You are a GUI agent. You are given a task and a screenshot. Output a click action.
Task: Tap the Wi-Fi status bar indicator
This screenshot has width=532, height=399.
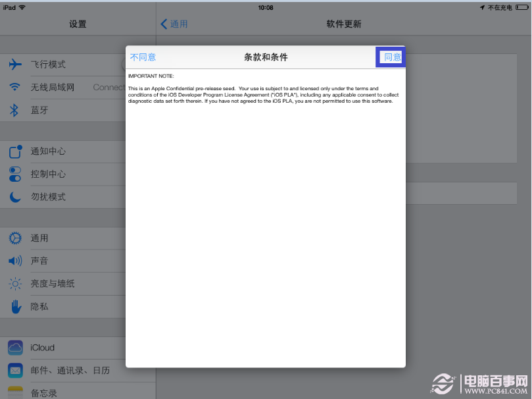[x=22, y=7]
